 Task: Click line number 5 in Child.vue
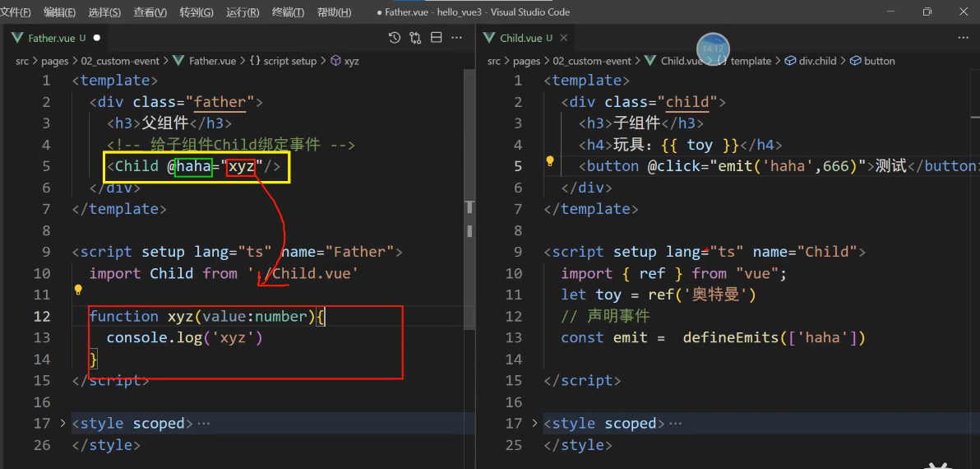point(517,165)
